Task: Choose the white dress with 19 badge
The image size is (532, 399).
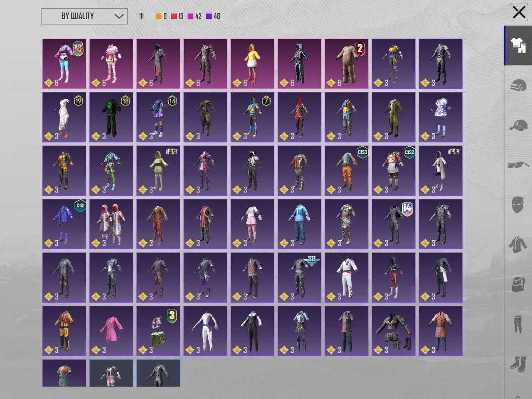Action: point(64,117)
